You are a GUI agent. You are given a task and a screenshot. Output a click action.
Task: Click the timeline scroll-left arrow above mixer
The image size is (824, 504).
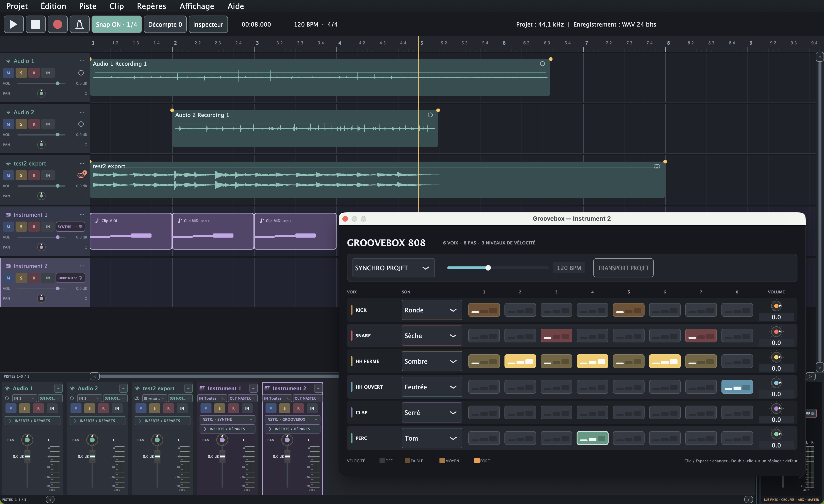pyautogui.click(x=95, y=376)
